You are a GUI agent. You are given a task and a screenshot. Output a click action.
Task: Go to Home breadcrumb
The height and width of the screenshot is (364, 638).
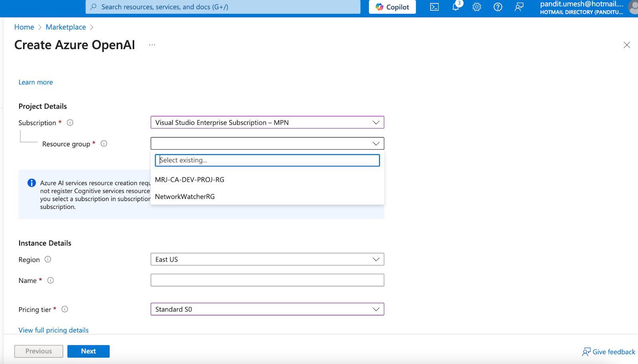[x=24, y=27]
